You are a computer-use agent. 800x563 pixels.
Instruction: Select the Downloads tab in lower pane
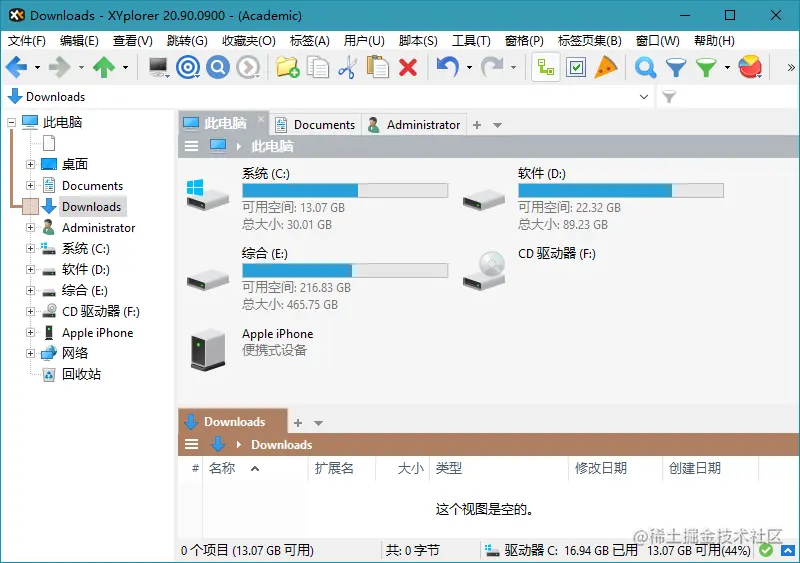point(233,422)
